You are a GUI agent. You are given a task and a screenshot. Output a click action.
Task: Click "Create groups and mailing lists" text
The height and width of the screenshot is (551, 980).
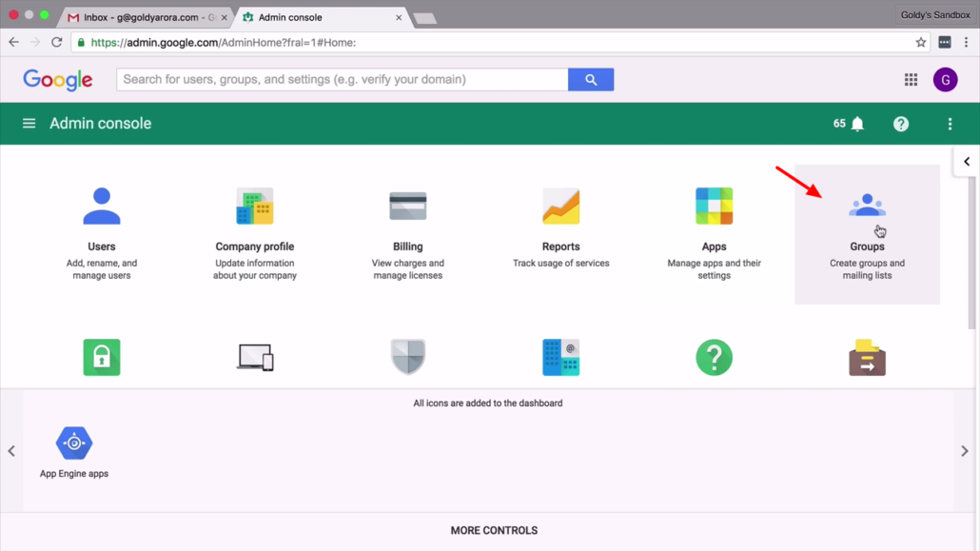point(867,269)
